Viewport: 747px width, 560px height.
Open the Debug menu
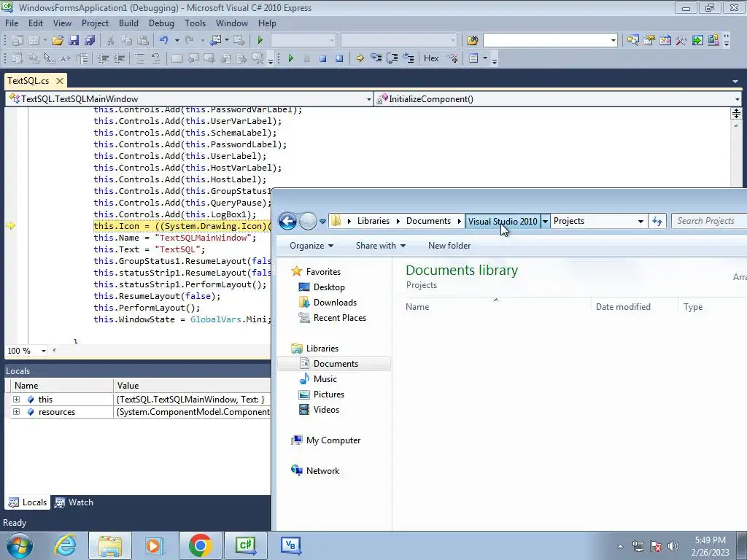pyautogui.click(x=161, y=23)
